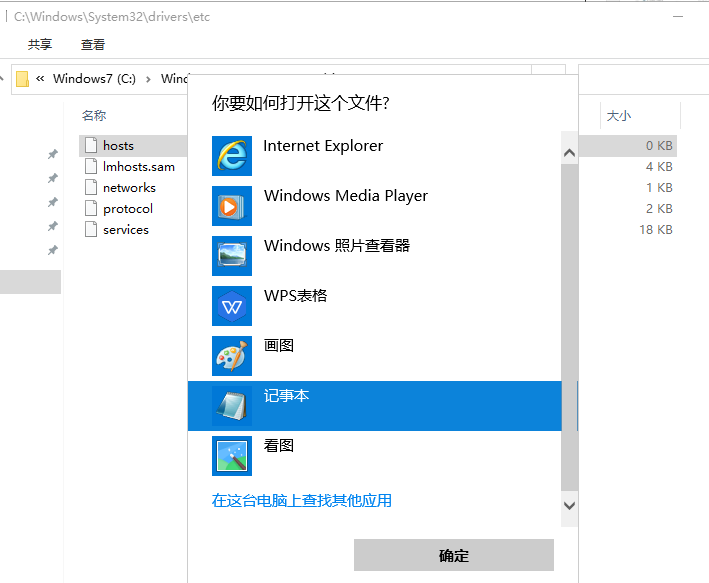The width and height of the screenshot is (709, 583).
Task: Click the hosts file icon
Action: pos(91,146)
